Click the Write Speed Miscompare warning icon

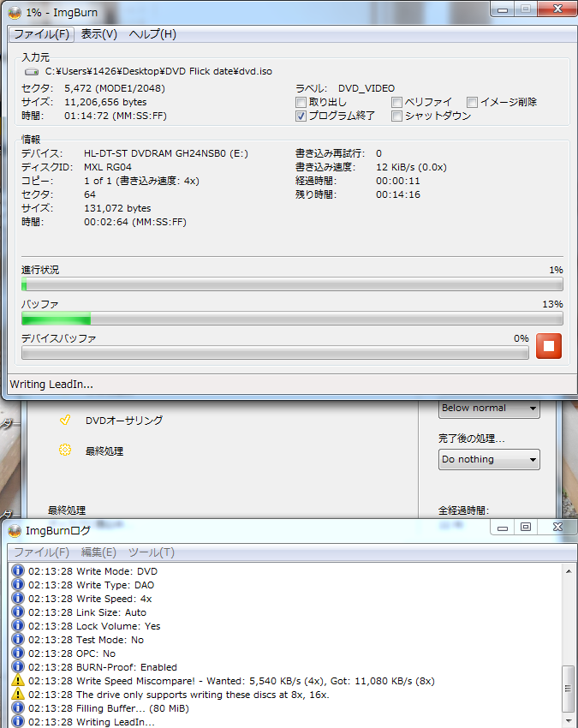tap(18, 681)
